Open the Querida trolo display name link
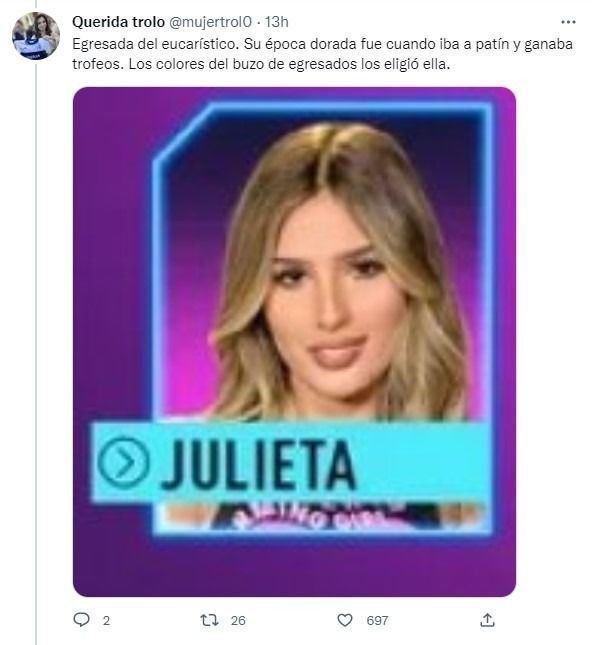The width and height of the screenshot is (592, 645). [x=118, y=22]
